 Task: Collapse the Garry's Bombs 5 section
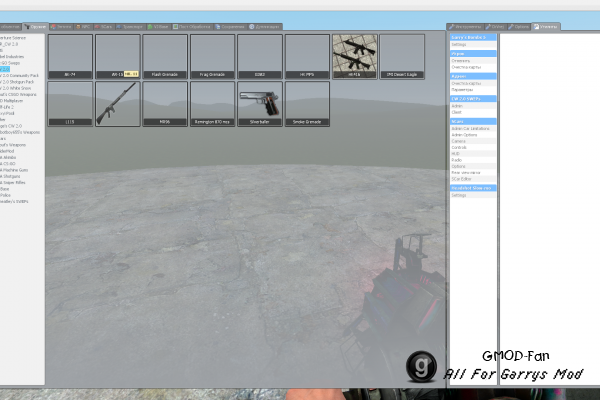473,37
